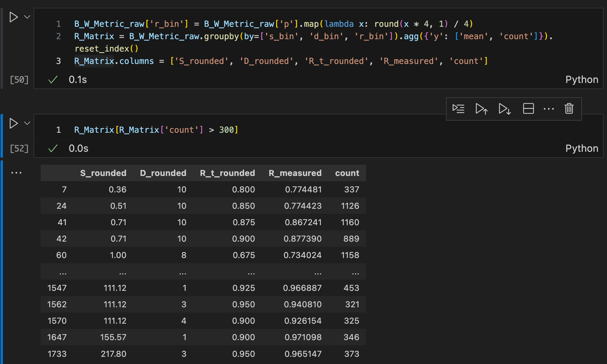Click the Run by Line icon
Viewport: 607px width, 364px height.
(458, 109)
